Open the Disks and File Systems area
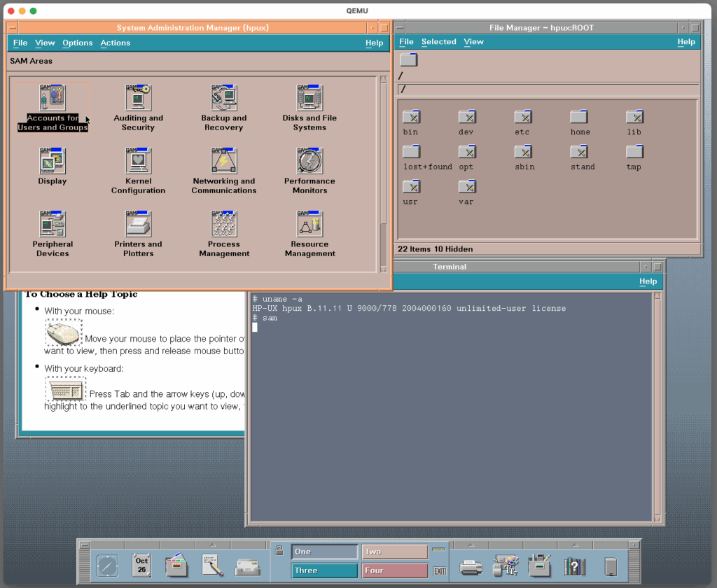 [309, 99]
